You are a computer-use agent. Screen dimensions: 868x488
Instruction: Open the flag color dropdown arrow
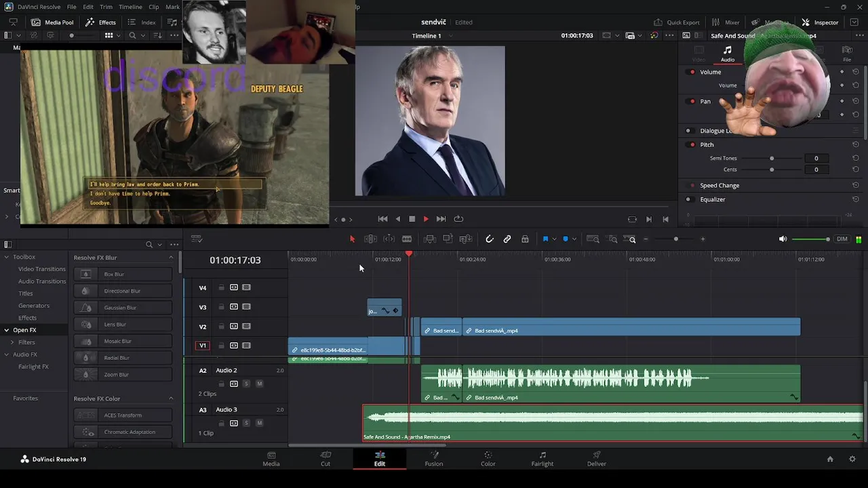point(554,239)
